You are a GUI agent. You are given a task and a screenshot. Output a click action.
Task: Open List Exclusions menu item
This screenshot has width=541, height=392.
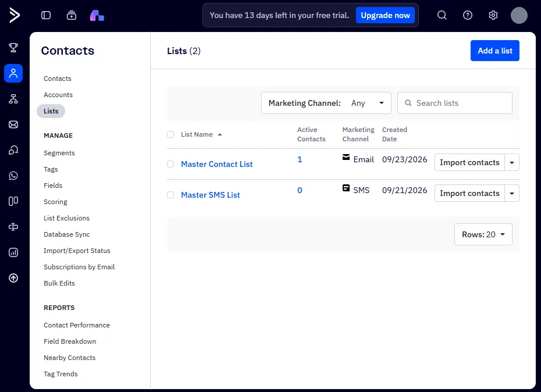66,218
